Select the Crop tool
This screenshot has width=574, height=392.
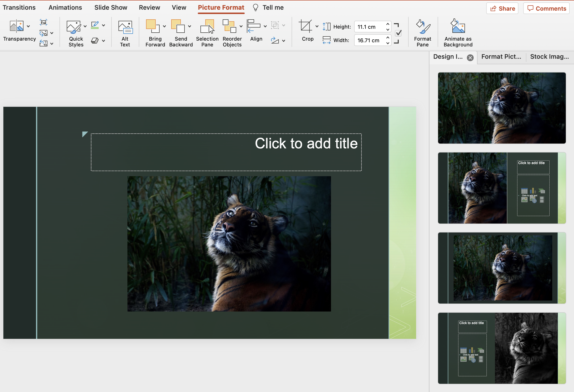[x=306, y=26]
